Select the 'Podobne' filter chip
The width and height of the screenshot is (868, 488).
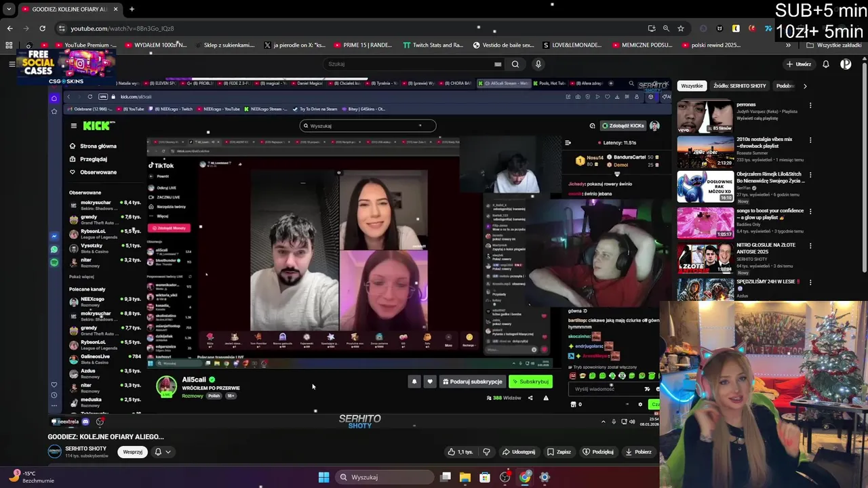pyautogui.click(x=785, y=86)
